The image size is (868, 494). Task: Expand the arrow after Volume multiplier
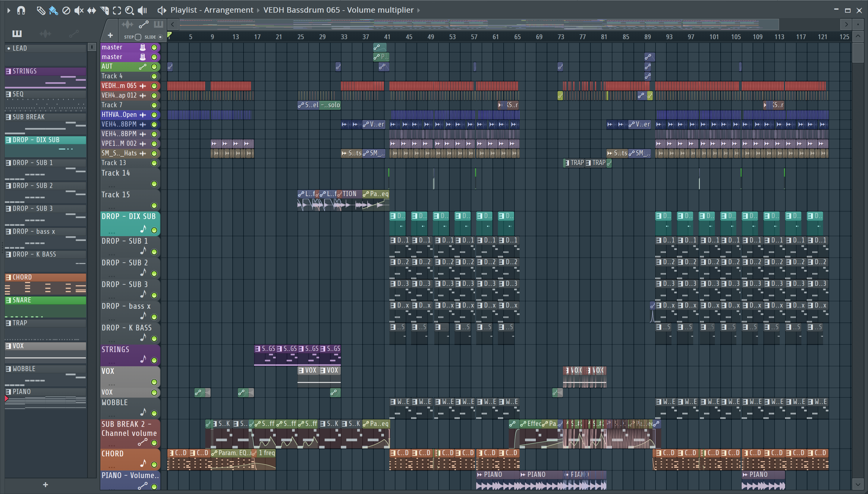[x=419, y=11]
